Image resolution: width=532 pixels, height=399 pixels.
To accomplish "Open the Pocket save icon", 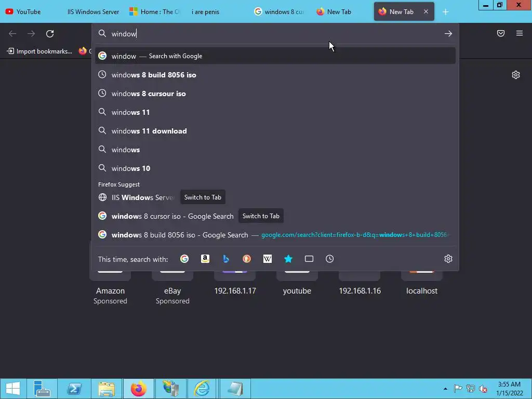I will (501, 33).
